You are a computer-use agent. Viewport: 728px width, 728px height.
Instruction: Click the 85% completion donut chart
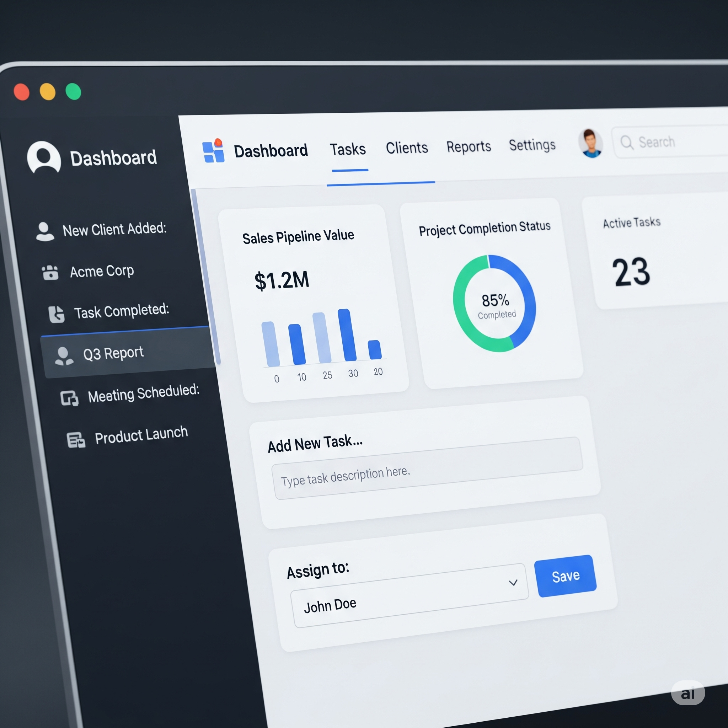click(494, 304)
